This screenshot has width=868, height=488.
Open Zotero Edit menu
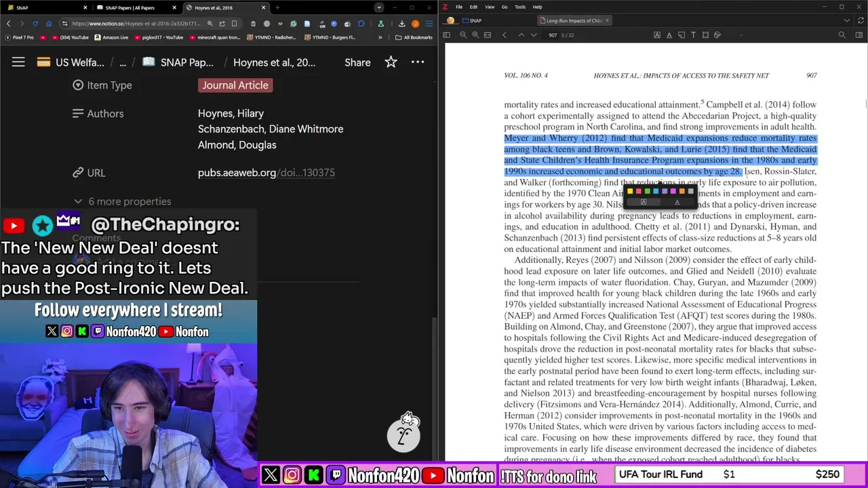click(x=473, y=7)
